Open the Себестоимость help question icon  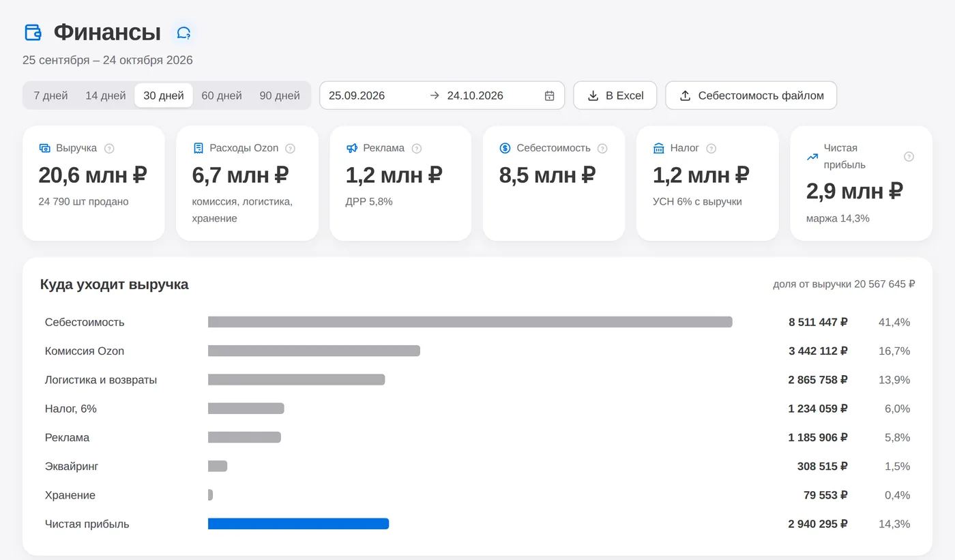[x=602, y=148]
